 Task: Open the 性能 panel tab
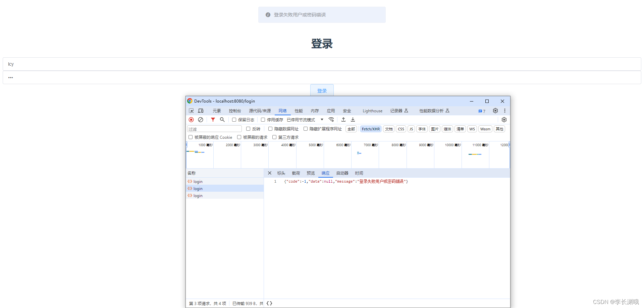tap(299, 111)
